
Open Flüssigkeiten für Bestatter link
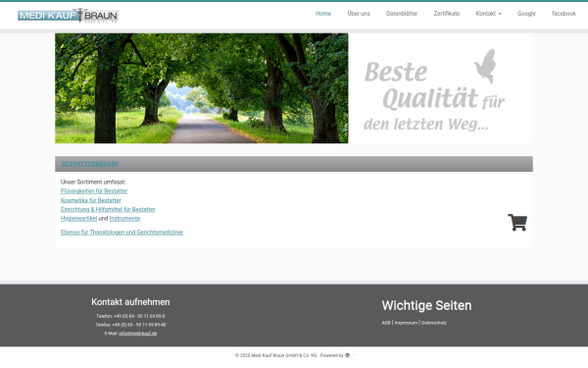click(94, 191)
